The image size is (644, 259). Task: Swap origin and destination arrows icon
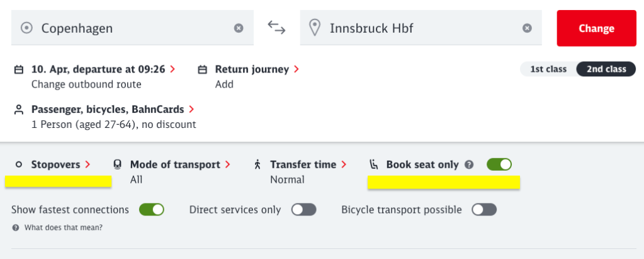pos(276,28)
